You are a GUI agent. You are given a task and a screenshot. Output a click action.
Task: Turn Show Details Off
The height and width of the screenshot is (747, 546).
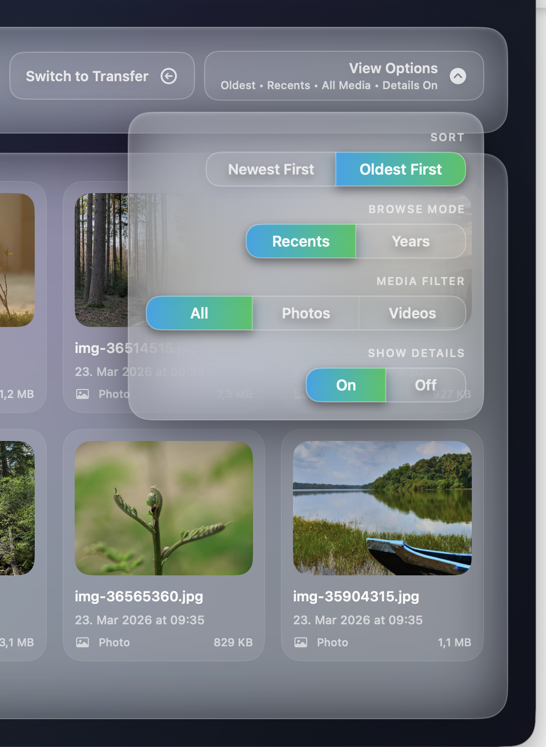click(425, 385)
